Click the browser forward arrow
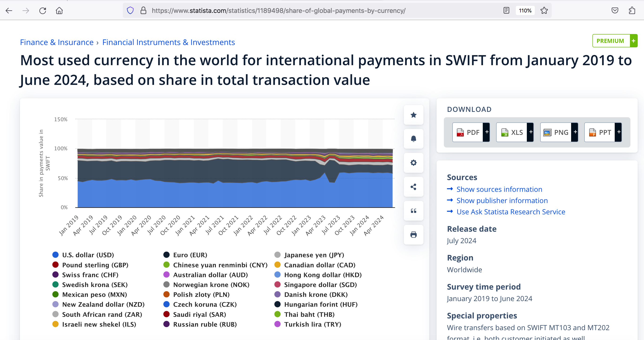This screenshot has height=340, width=644. [26, 11]
